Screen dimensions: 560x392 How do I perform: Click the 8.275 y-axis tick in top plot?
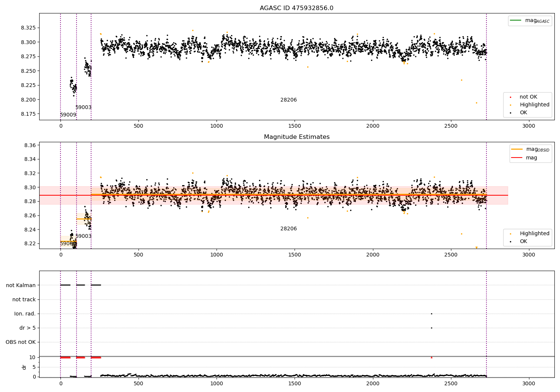click(28, 57)
